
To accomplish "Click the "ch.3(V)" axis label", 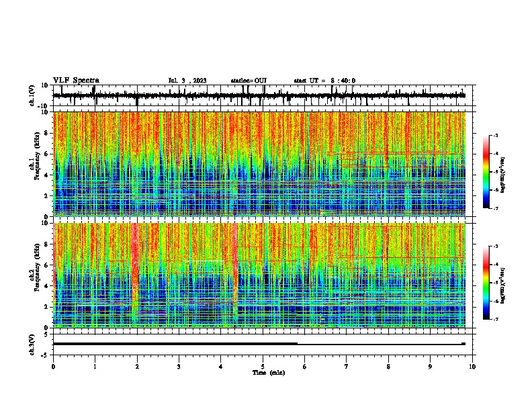I will 32,345.
